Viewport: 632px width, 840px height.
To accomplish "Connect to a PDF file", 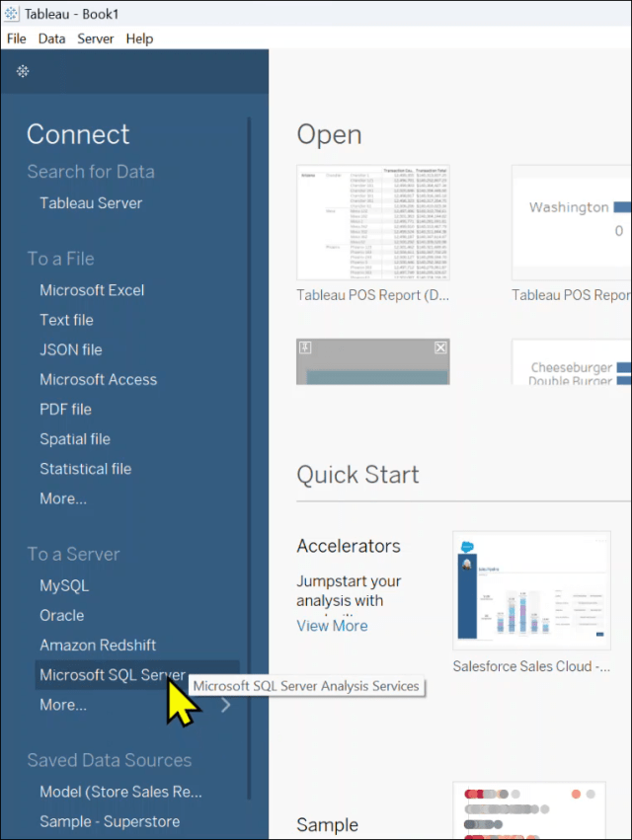I will (x=65, y=410).
